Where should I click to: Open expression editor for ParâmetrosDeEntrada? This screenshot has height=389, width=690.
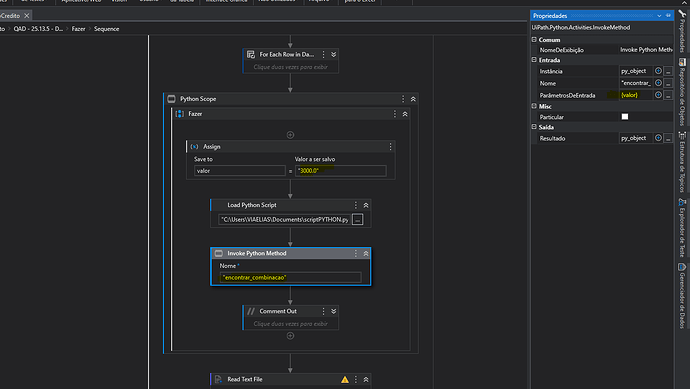click(668, 95)
